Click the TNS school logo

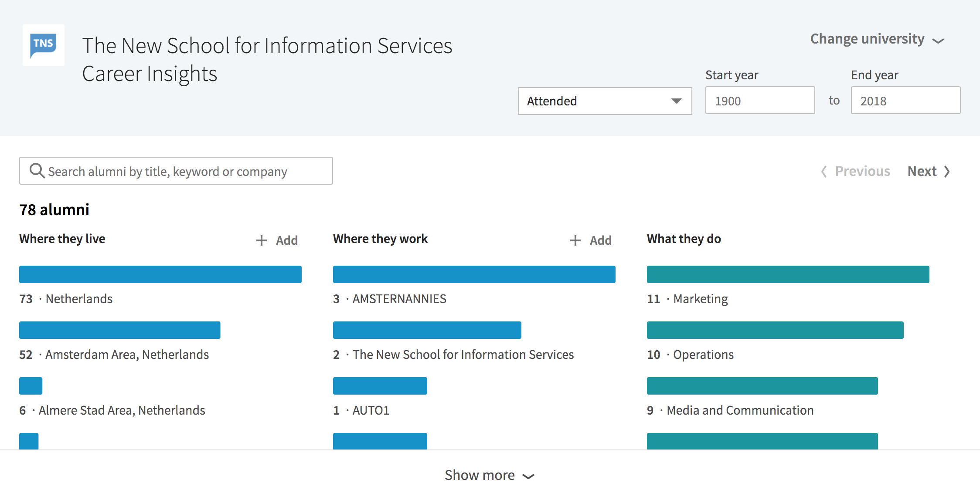pos(44,45)
